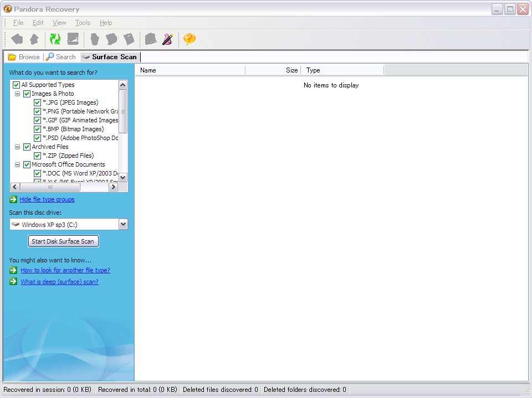Maximize the Pandora Recovery window

coord(510,9)
